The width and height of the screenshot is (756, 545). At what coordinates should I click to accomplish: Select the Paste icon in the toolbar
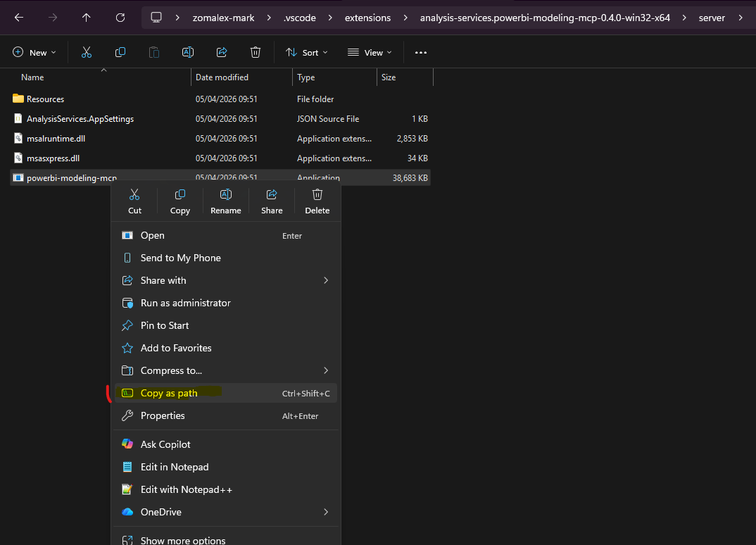click(153, 52)
